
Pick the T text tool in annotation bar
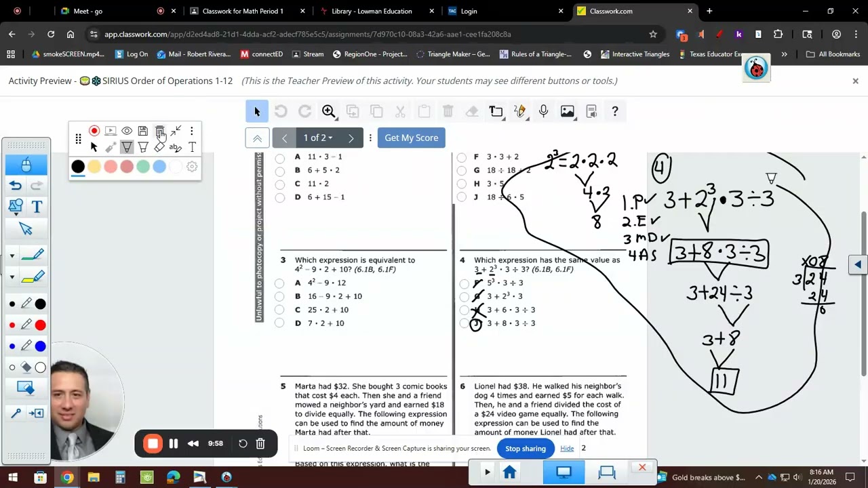(x=192, y=147)
